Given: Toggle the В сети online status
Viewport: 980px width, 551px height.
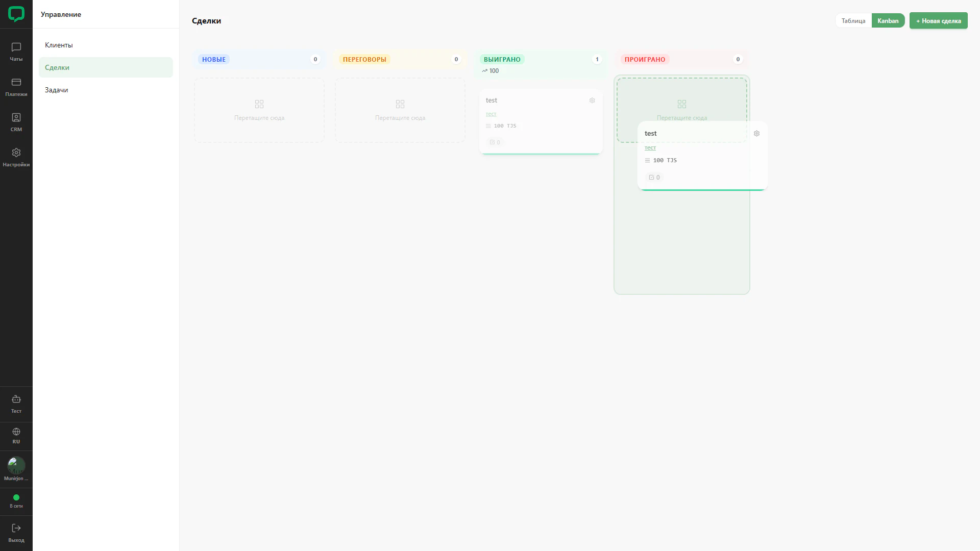Looking at the screenshot, I should (x=16, y=500).
